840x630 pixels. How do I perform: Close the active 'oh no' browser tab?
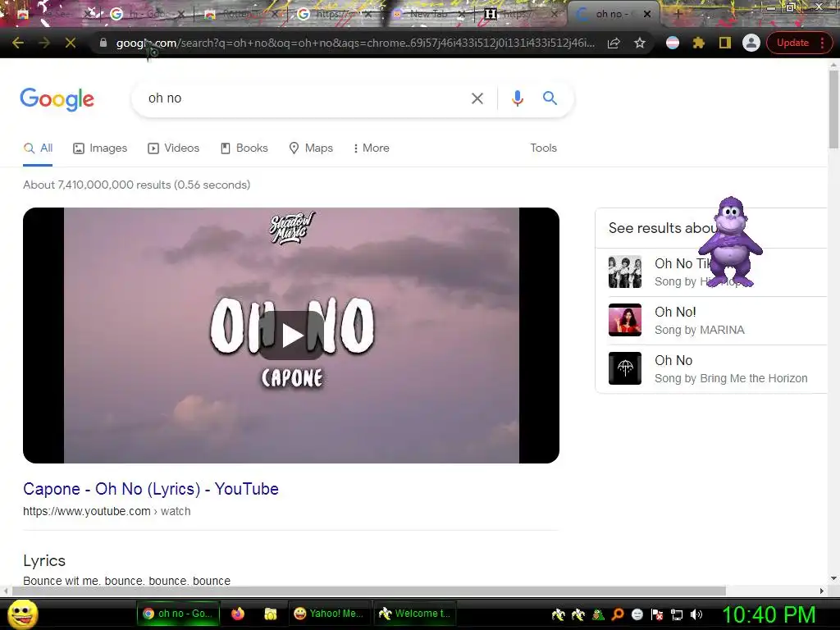[647, 14]
